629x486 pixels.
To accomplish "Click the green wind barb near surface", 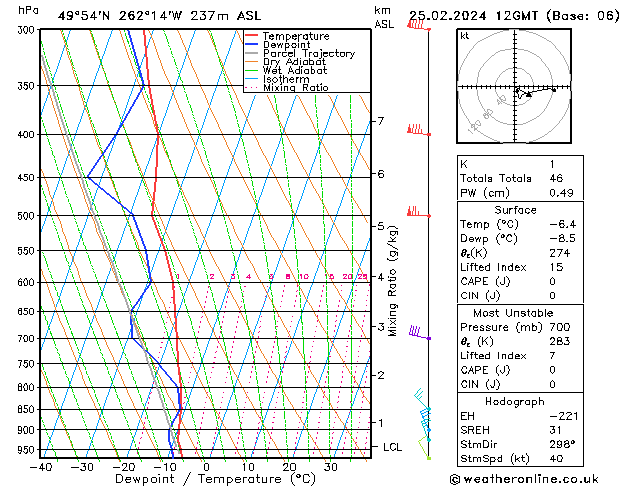I will [424, 448].
